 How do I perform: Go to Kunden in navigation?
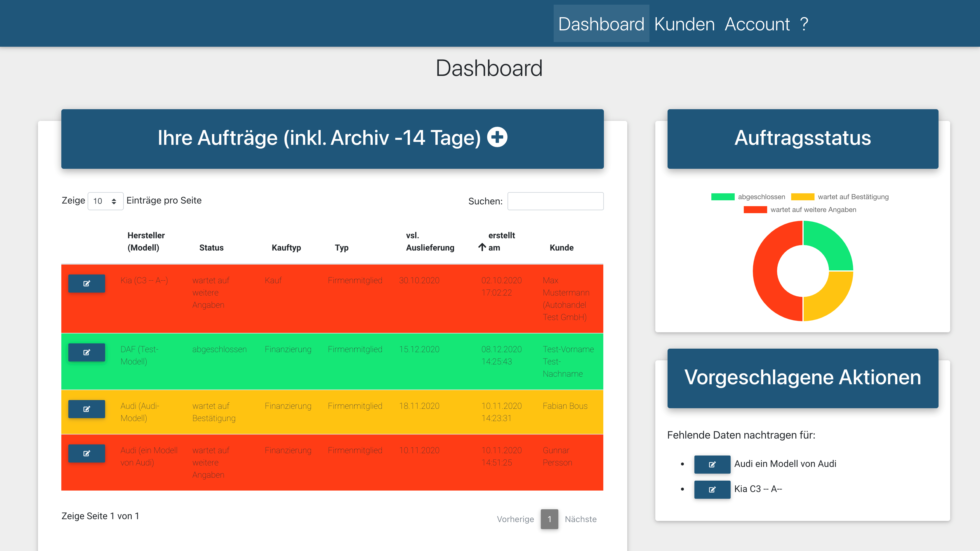[684, 24]
